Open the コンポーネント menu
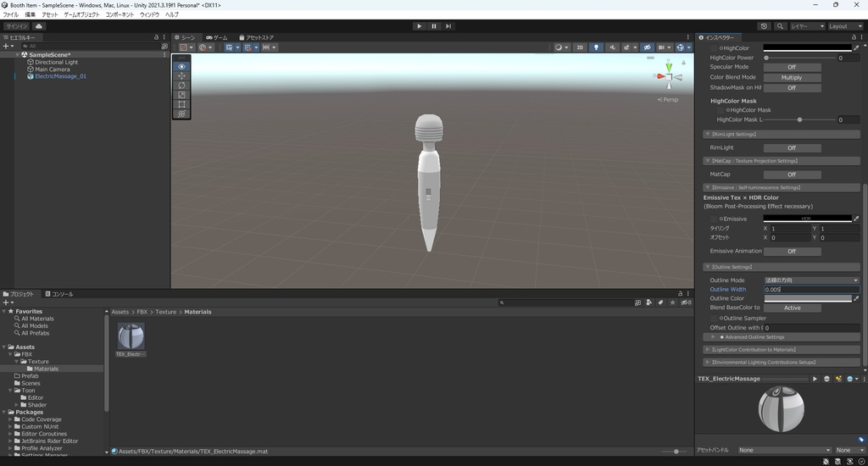The width and height of the screenshot is (868, 466). tap(120, 15)
